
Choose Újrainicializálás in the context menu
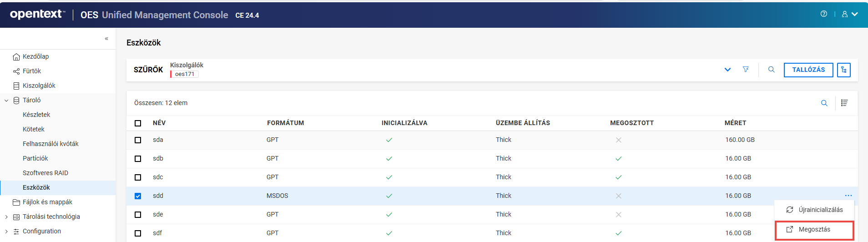click(820, 210)
